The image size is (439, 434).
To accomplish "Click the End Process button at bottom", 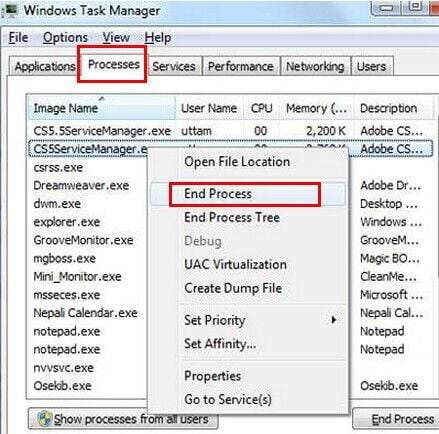I will (x=397, y=419).
